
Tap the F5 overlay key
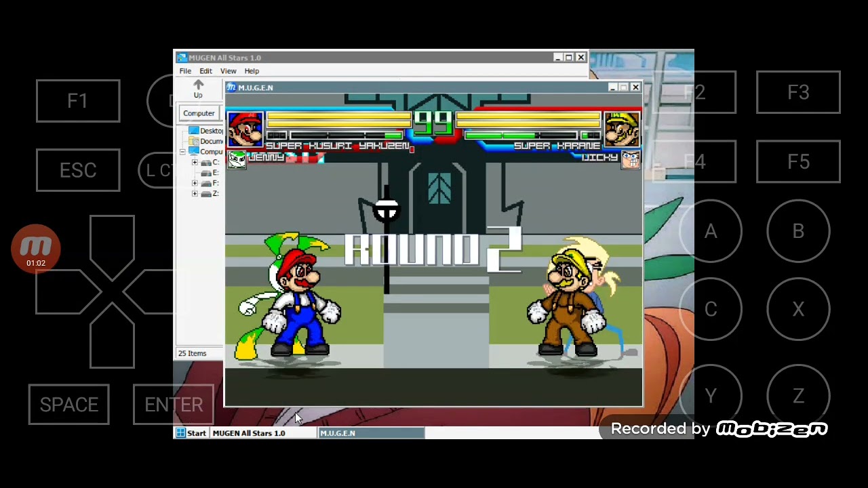click(x=798, y=162)
